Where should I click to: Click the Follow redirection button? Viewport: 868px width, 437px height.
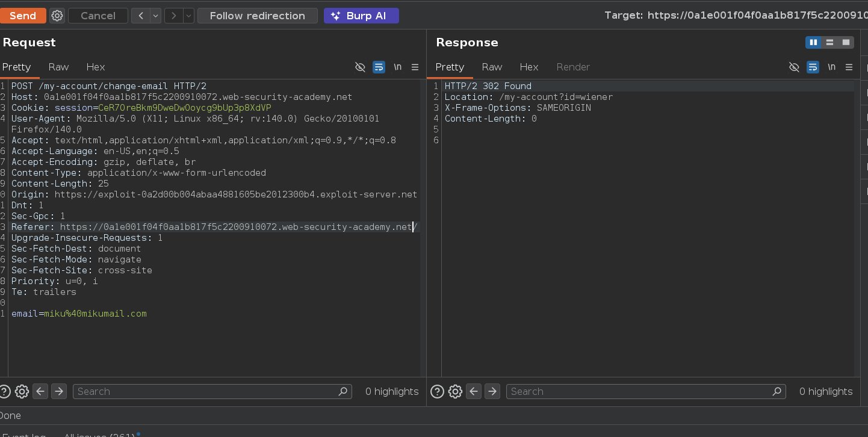(258, 16)
